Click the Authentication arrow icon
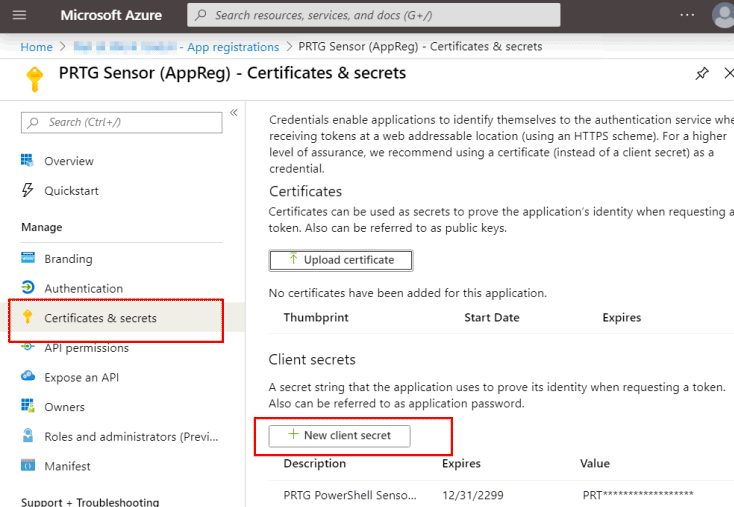The height and width of the screenshot is (507, 734). tap(28, 287)
